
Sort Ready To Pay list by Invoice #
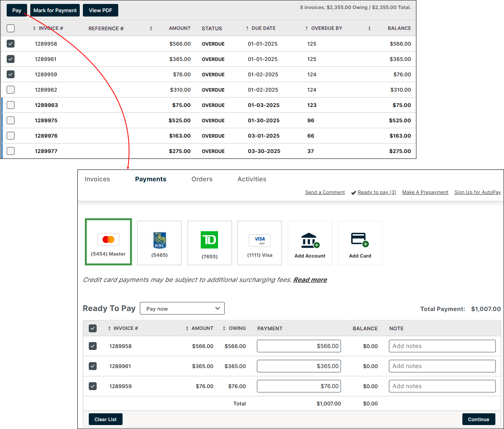coord(109,328)
